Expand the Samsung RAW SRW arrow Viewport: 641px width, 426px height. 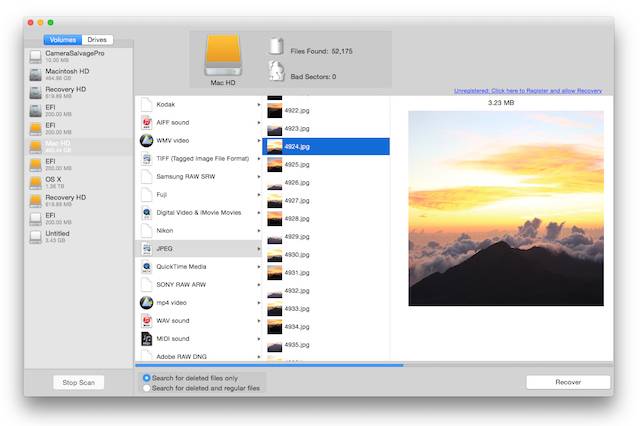tap(258, 177)
